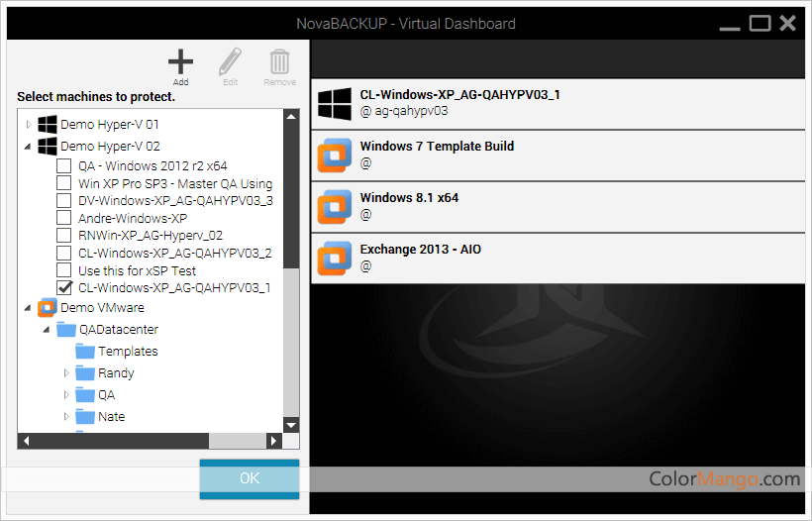
Task: Uncheck the CL-Windows-XP_AG-QAHYPV03_1 checkbox
Action: coord(64,287)
